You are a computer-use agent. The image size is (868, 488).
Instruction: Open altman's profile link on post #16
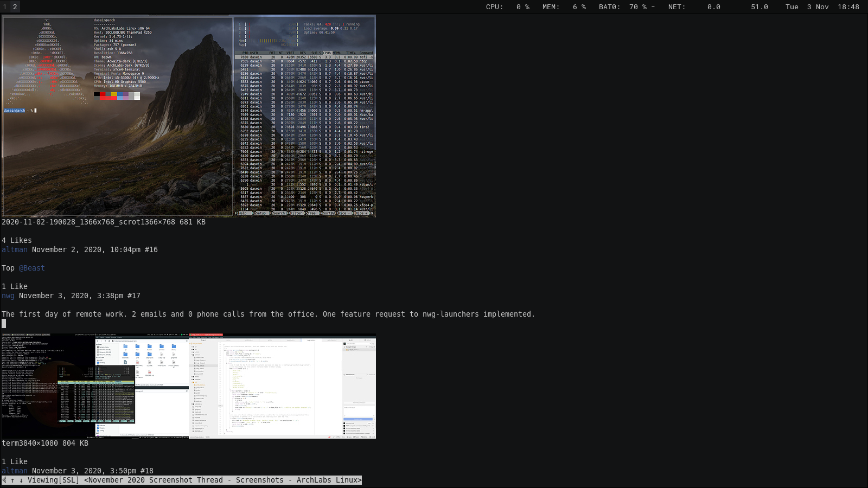pyautogui.click(x=15, y=249)
